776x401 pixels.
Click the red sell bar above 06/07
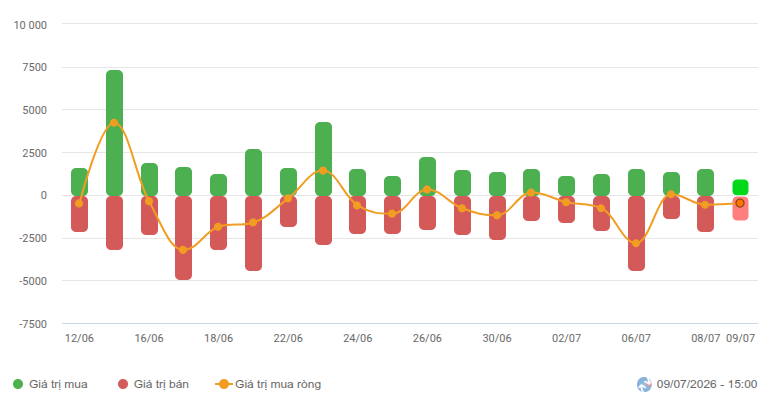tap(636, 233)
